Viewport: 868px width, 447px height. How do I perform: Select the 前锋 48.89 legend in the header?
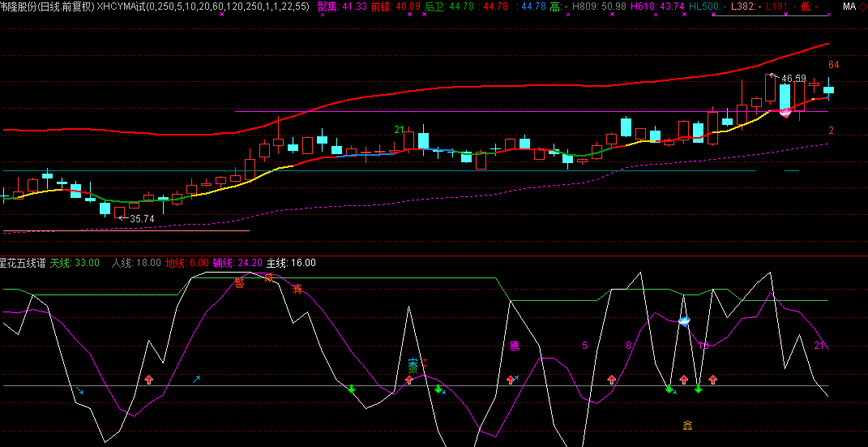pyautogui.click(x=396, y=6)
